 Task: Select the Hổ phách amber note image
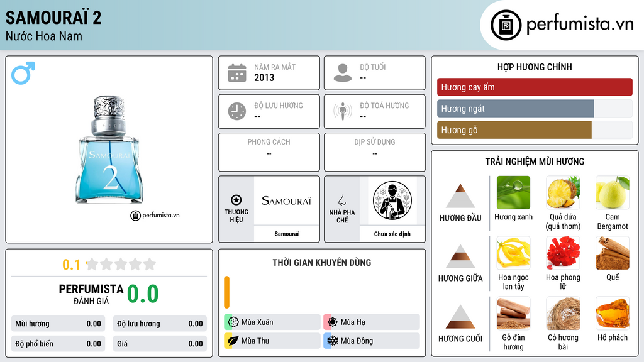[x=613, y=314]
